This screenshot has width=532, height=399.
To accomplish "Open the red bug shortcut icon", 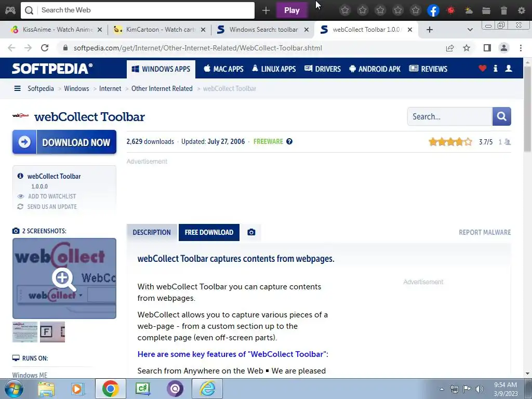I will coord(451,10).
